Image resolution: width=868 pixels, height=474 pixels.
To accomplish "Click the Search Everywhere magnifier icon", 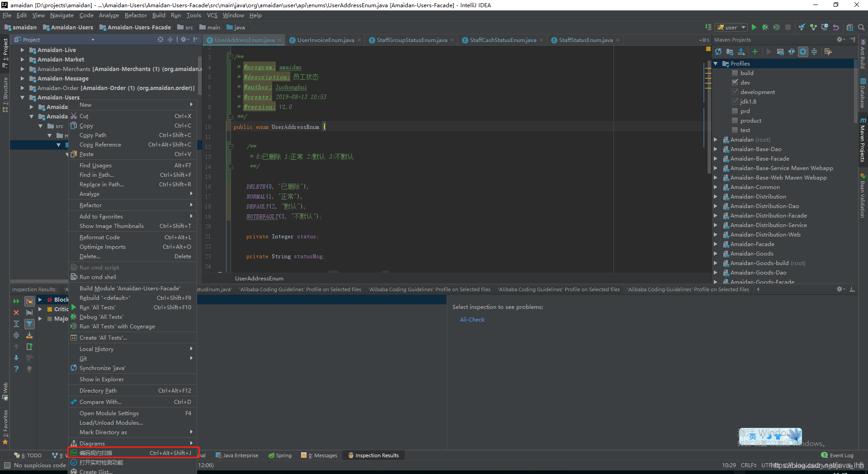I will (x=861, y=27).
